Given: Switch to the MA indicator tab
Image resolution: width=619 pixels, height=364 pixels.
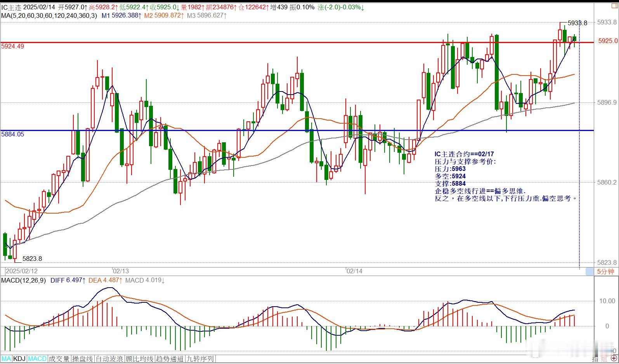Looking at the screenshot, I should (x=7, y=359).
